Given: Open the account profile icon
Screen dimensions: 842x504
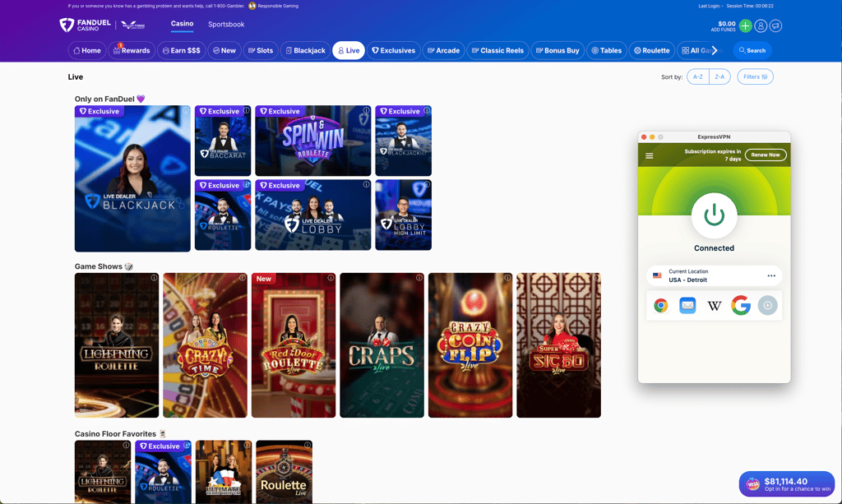Looking at the screenshot, I should [761, 25].
